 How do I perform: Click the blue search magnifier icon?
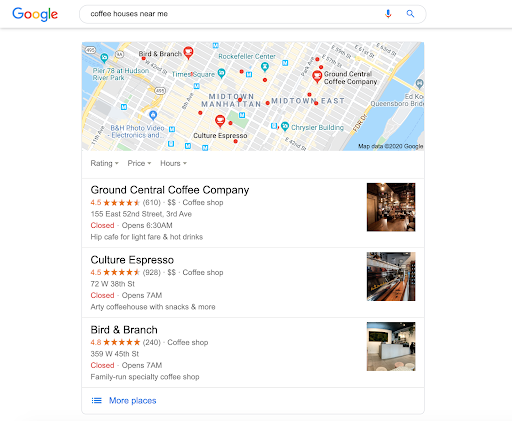click(410, 14)
